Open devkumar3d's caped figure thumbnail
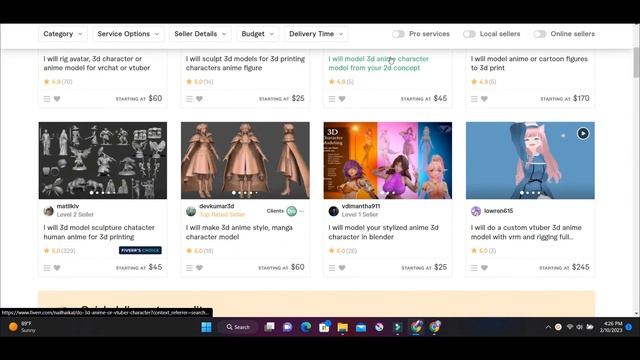Viewport: 640px width, 360px height. [x=245, y=160]
